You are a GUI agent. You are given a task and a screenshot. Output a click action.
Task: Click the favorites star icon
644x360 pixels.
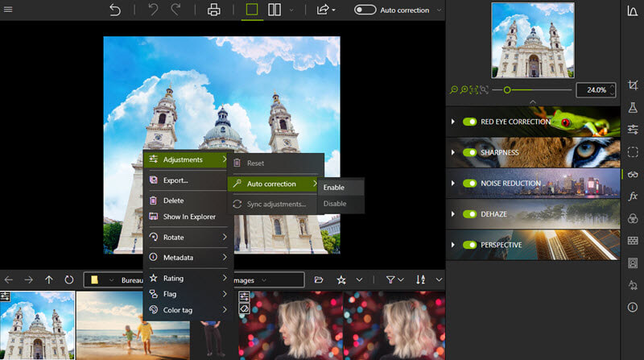[x=341, y=279]
